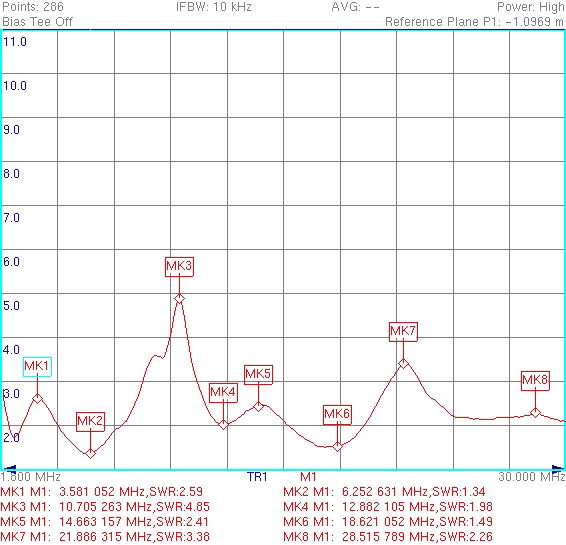The width and height of the screenshot is (566, 545).
Task: Click the diamond marker under MK1 label
Action: [38, 399]
